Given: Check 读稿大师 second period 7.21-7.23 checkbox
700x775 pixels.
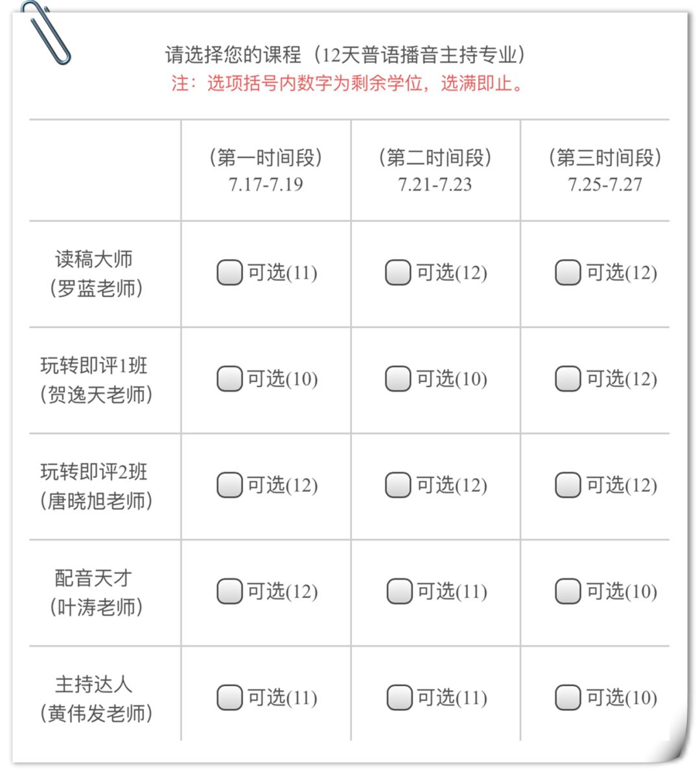Looking at the screenshot, I should coord(398,272).
